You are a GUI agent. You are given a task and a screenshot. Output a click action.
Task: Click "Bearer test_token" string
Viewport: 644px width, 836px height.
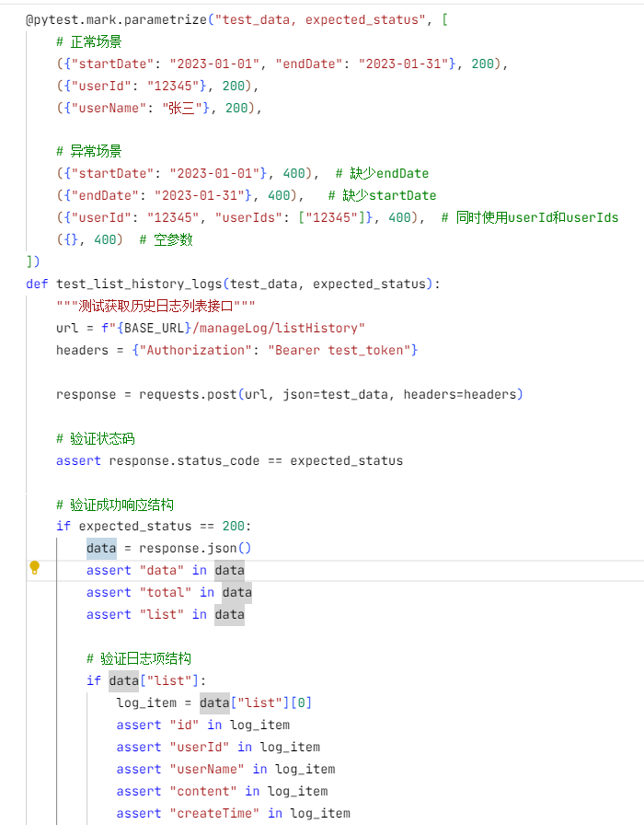339,350
